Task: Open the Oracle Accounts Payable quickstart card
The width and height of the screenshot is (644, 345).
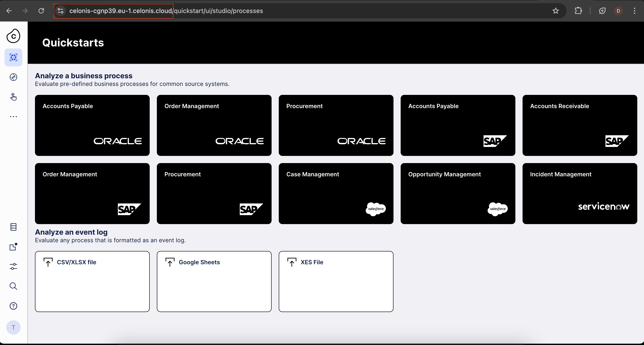Action: tap(92, 125)
